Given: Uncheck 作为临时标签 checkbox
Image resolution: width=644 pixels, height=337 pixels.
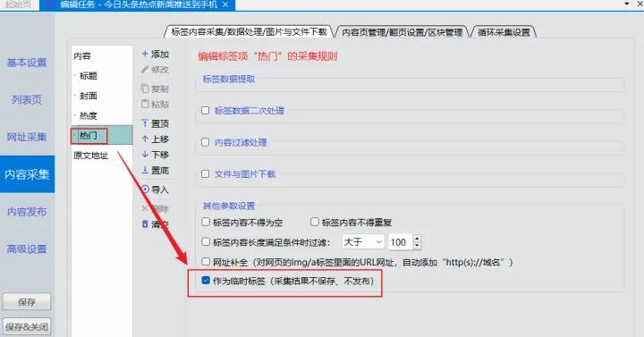Looking at the screenshot, I should point(206,281).
